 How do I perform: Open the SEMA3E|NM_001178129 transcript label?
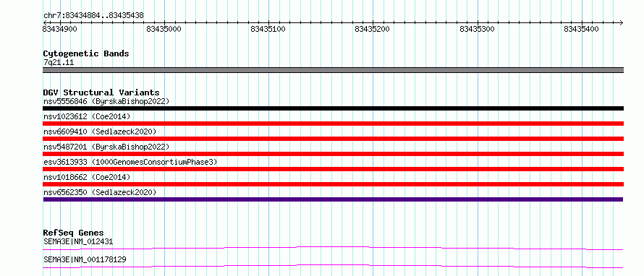coord(85,259)
